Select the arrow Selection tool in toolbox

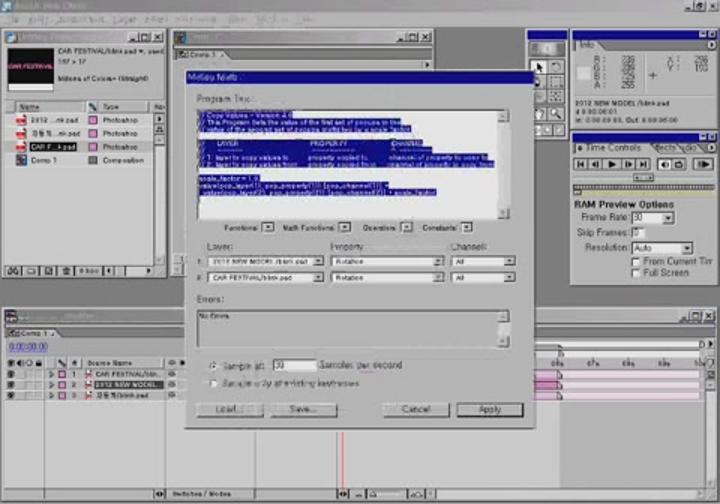[539, 67]
